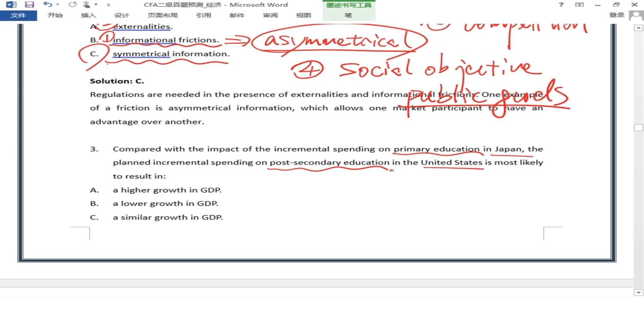Screen dimensions: 644x322
Task: Open the undo history dropdown arrow
Action: click(58, 5)
